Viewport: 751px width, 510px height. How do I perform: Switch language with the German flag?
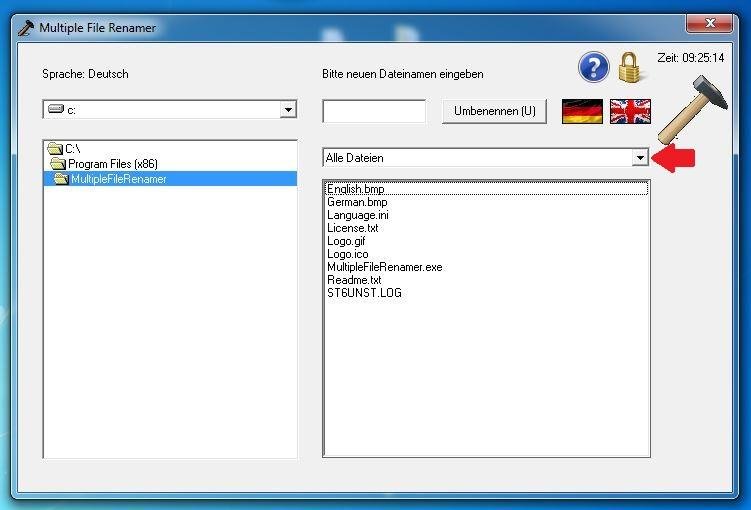(582, 111)
